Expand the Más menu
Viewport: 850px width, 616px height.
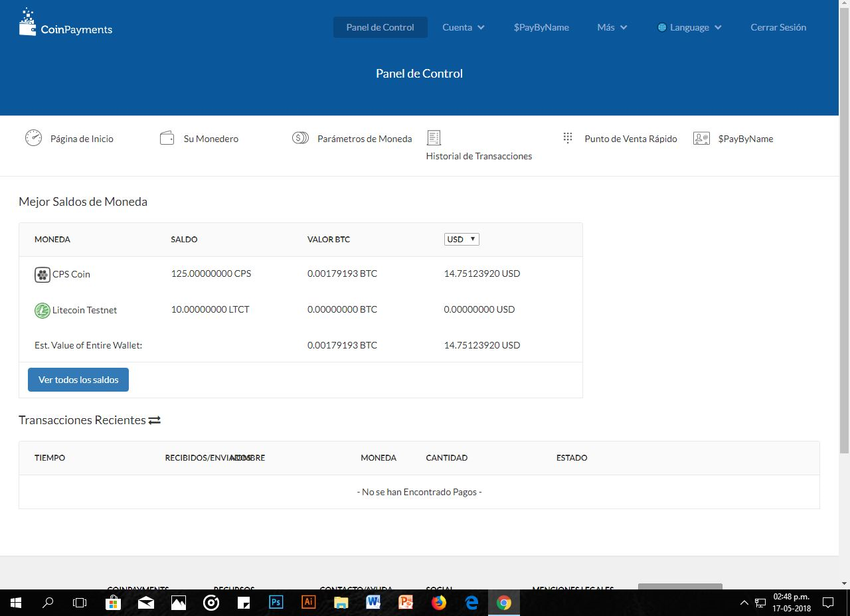612,27
